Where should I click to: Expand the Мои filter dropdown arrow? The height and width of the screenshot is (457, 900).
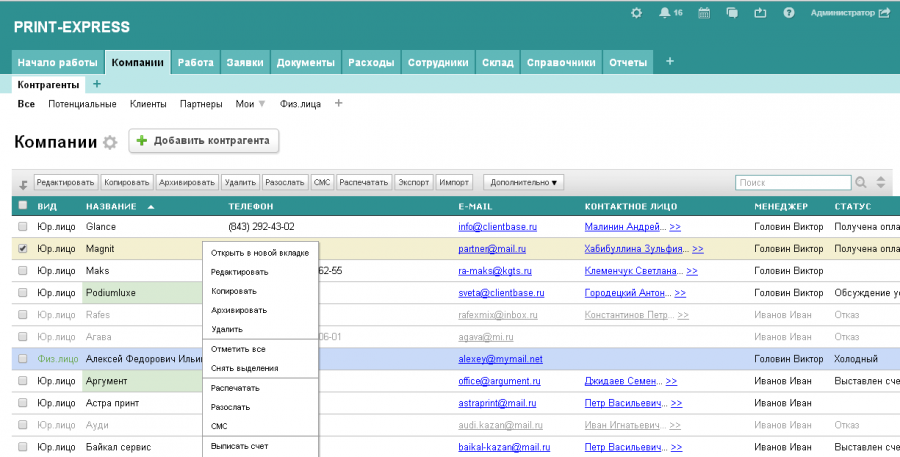click(262, 104)
